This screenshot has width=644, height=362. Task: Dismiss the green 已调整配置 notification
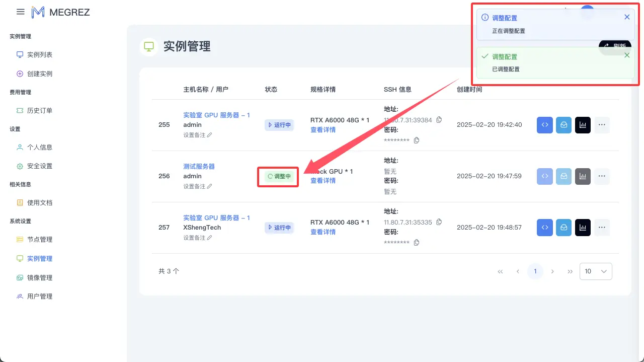pos(627,55)
